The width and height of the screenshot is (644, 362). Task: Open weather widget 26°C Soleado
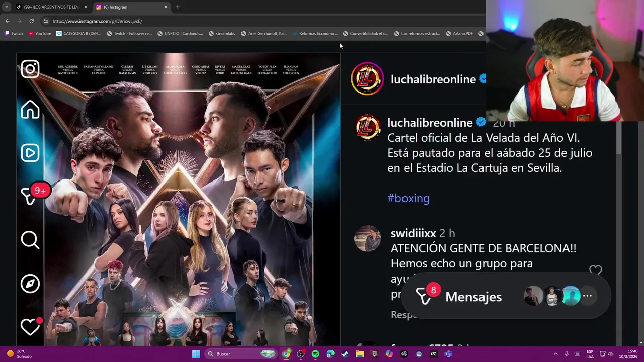[19, 354]
